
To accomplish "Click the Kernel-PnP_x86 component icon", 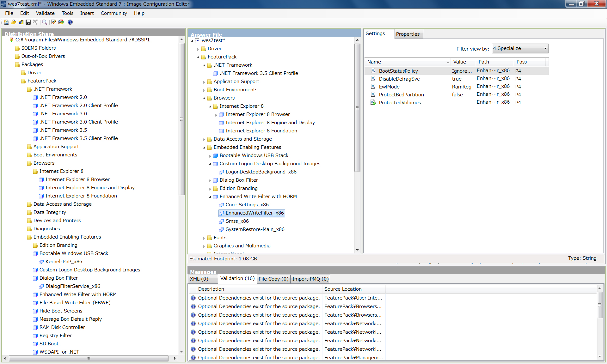I will click(41, 262).
